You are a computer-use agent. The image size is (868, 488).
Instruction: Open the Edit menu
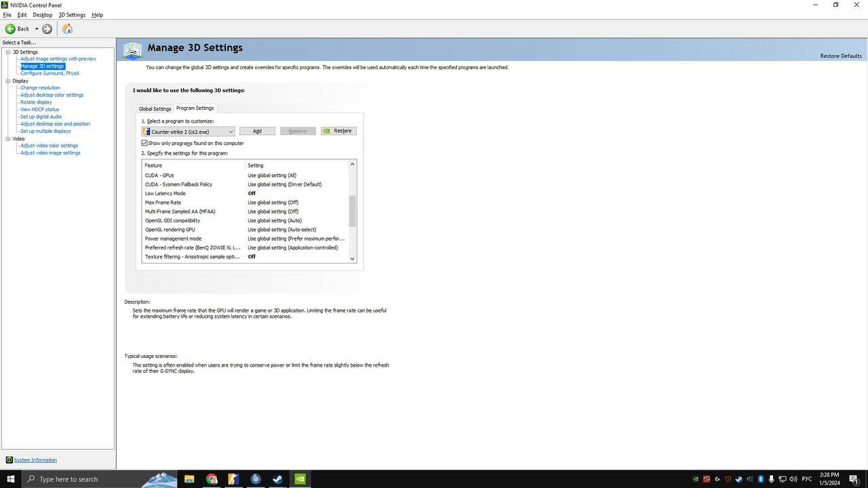[22, 15]
